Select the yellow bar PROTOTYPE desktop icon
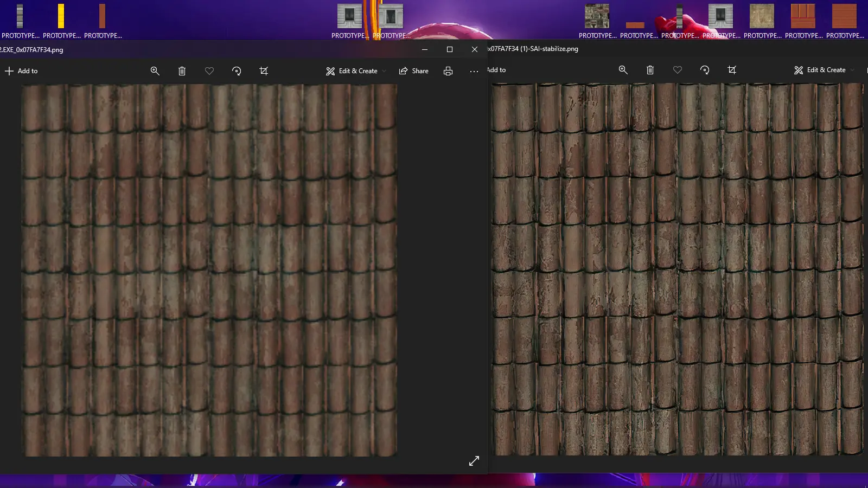The image size is (868, 488). (x=61, y=21)
